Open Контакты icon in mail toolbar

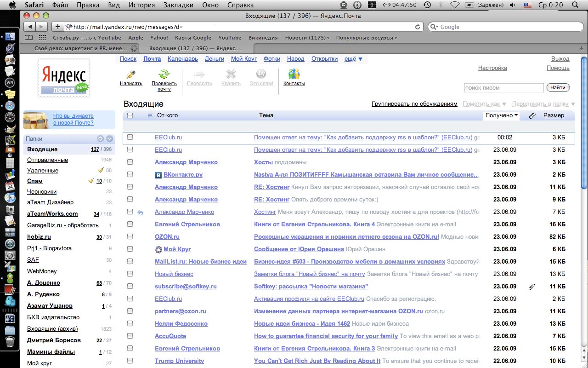point(294,74)
